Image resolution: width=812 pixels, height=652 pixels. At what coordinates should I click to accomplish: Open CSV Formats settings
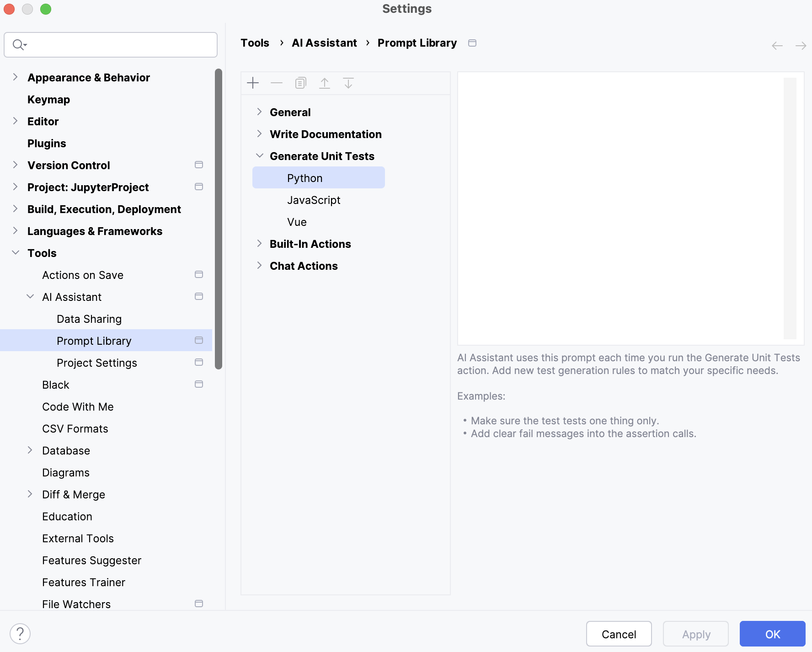75,429
